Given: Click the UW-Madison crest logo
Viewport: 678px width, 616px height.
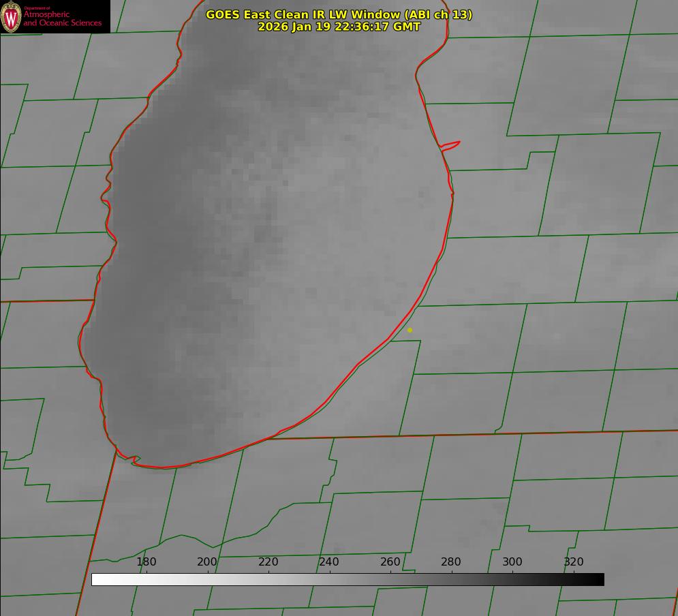Looking at the screenshot, I should [x=12, y=16].
